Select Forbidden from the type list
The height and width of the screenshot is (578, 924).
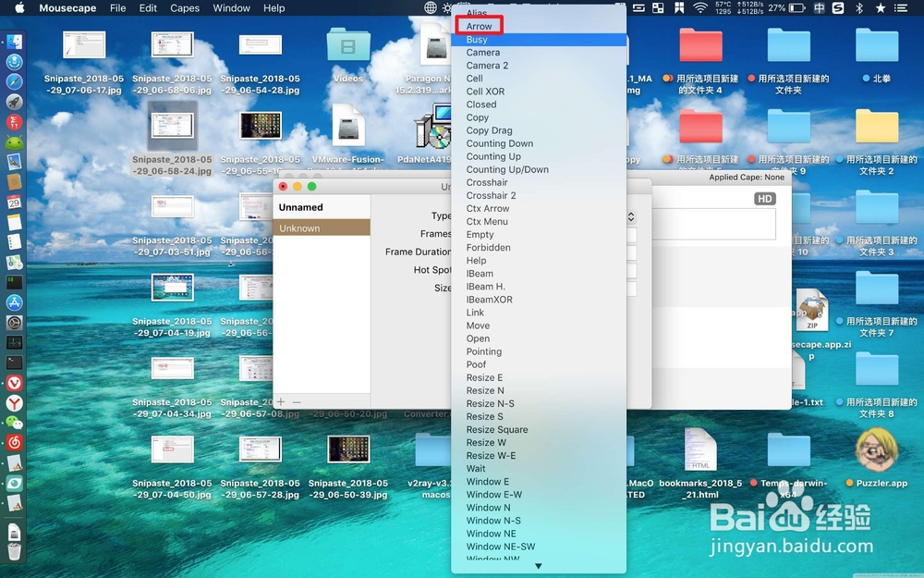tap(538, 247)
